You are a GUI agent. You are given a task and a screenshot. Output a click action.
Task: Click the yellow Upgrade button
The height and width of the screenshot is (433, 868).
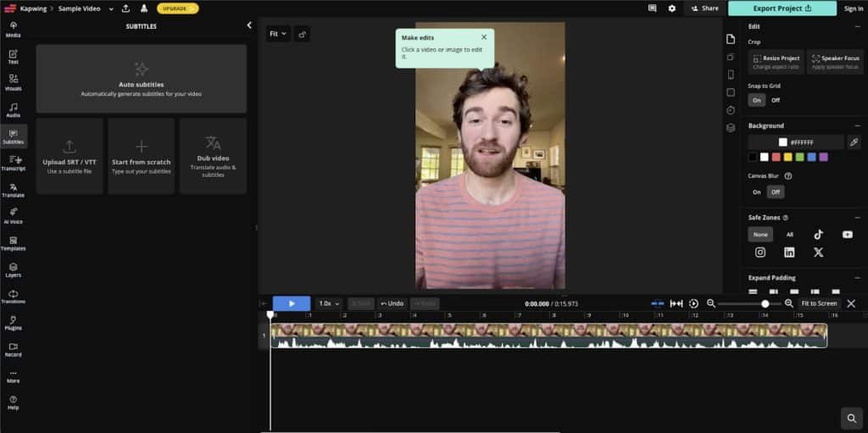click(x=178, y=8)
